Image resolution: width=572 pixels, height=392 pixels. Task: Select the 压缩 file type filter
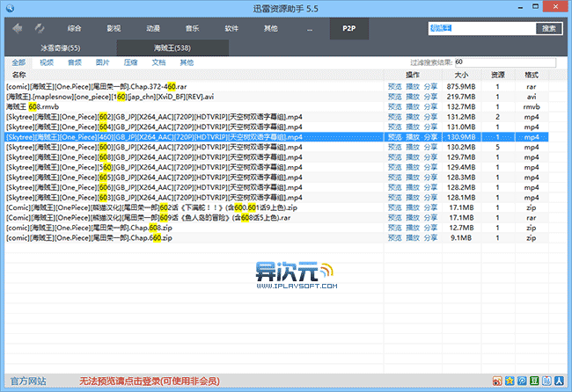pyautogui.click(x=130, y=62)
